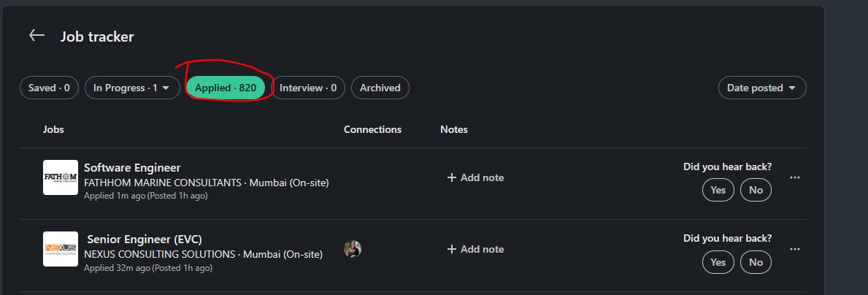This screenshot has width=868, height=295.
Task: Click plus icon to add Senior Engineer note
Action: point(452,249)
